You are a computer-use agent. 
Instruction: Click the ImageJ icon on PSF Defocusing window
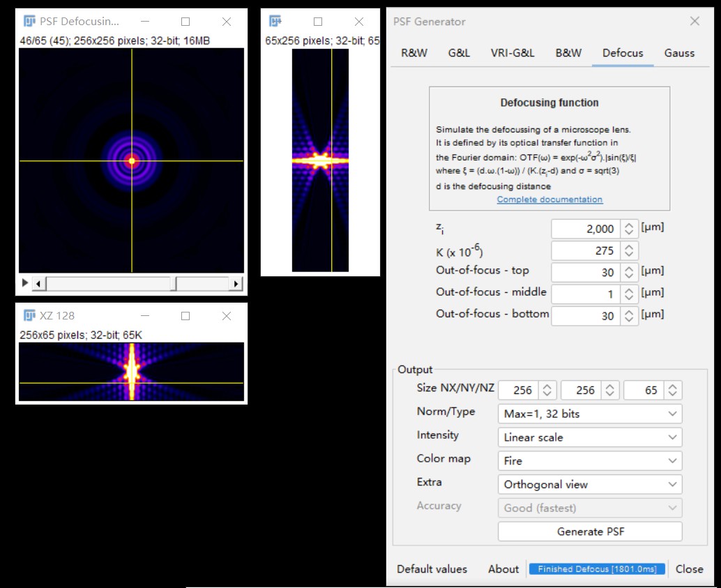point(28,21)
